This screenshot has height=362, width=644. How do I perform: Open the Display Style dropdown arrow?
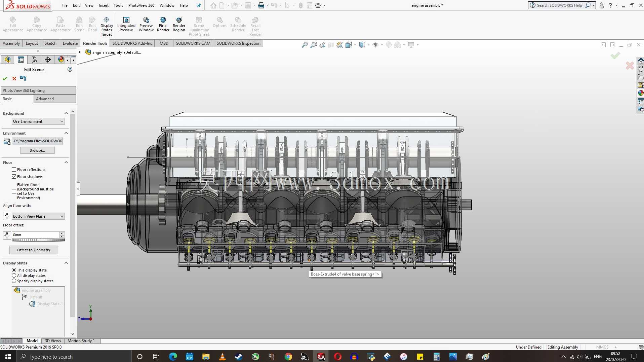coord(369,45)
